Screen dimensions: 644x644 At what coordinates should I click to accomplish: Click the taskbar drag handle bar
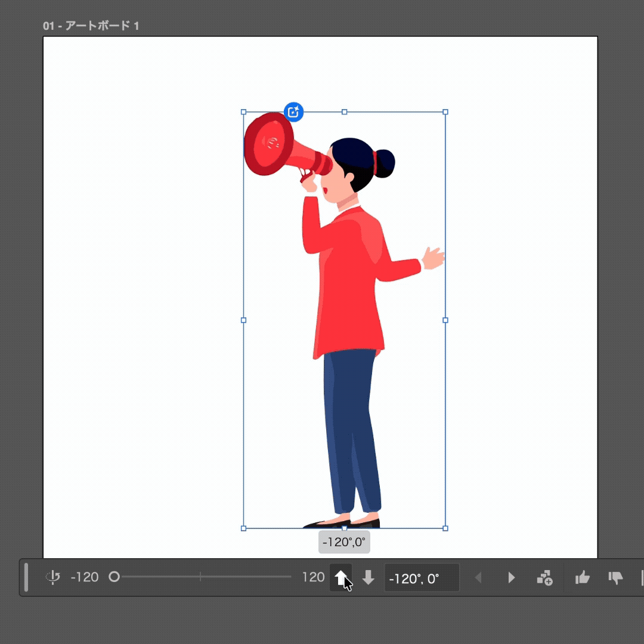[x=26, y=577]
